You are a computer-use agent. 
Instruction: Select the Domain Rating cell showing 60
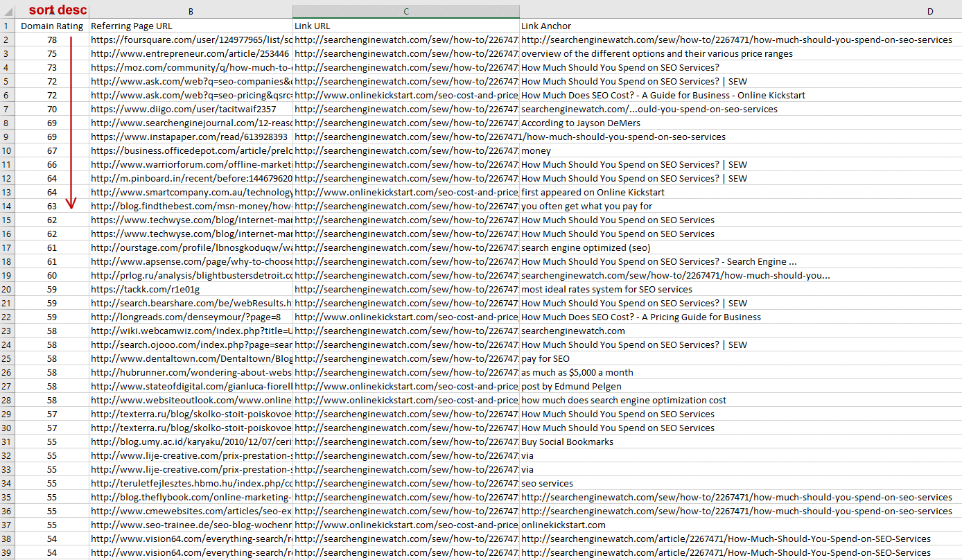point(52,275)
